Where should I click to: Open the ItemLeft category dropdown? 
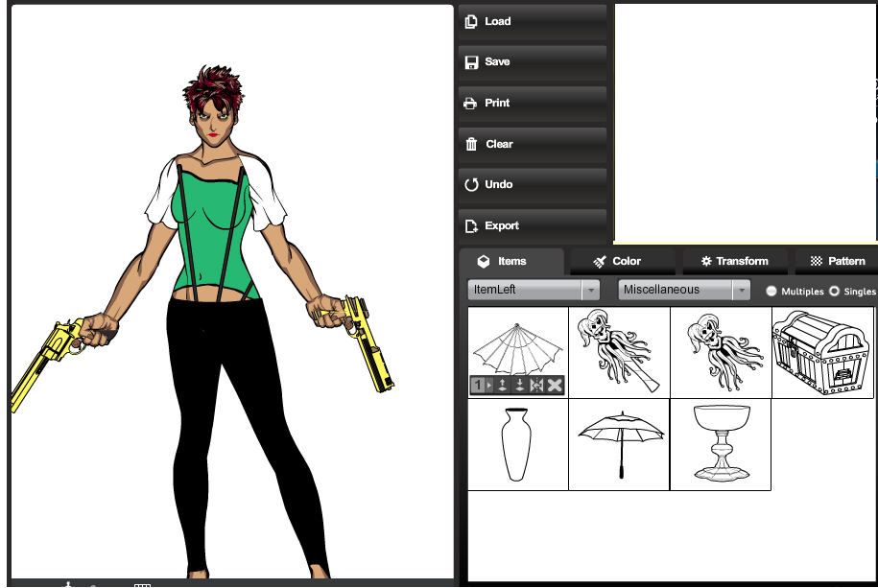[534, 290]
